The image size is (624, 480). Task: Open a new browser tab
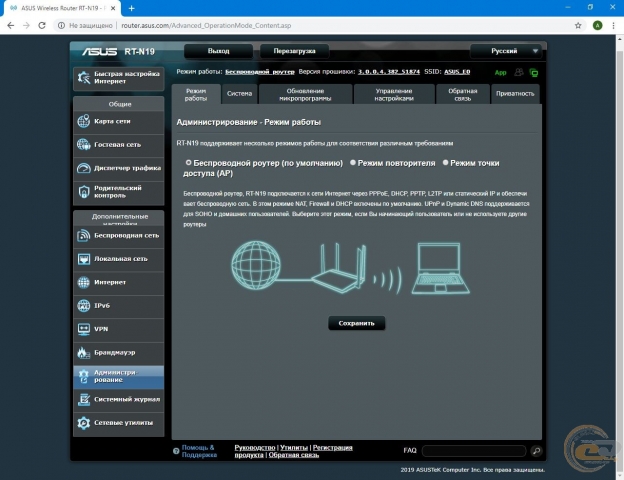131,8
